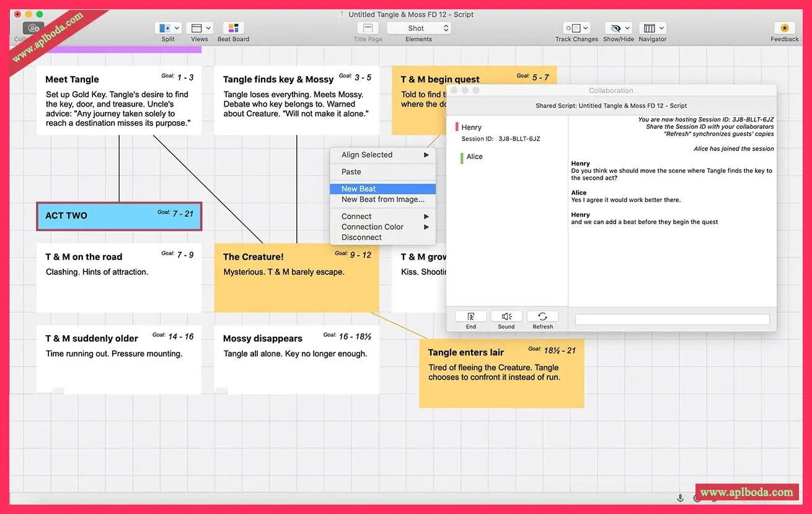Click the Split view icon
The height and width of the screenshot is (514, 812).
click(164, 28)
